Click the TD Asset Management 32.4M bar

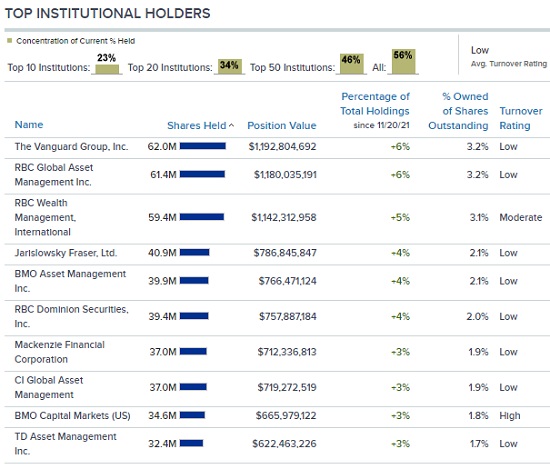pyautogui.click(x=192, y=443)
